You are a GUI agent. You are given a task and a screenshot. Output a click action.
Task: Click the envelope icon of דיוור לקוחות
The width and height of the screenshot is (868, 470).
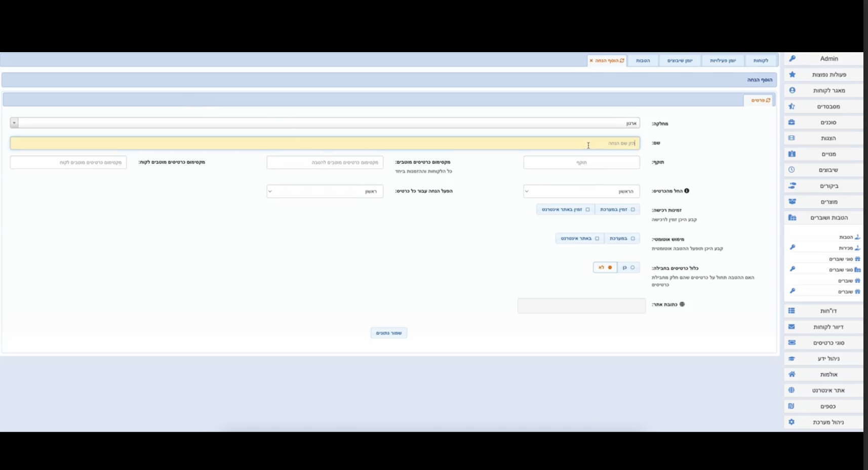click(x=792, y=327)
